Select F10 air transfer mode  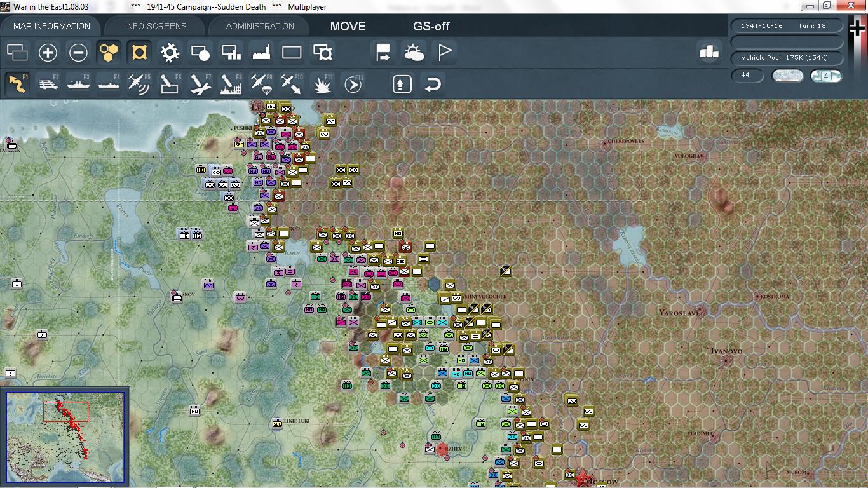coord(292,84)
